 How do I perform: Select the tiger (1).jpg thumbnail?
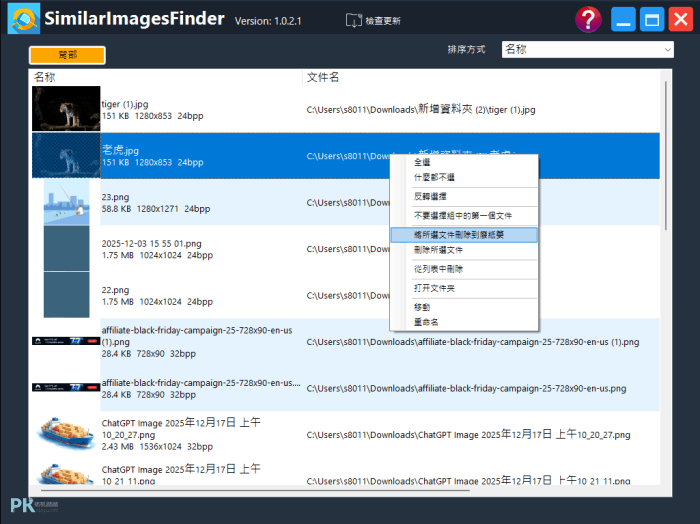[x=66, y=108]
